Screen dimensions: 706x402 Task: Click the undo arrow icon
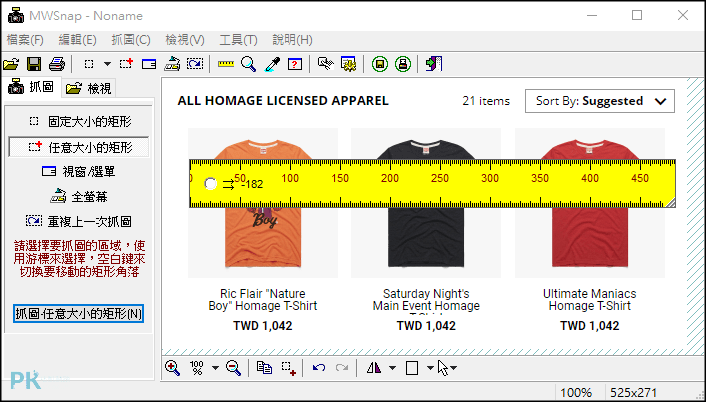click(319, 368)
